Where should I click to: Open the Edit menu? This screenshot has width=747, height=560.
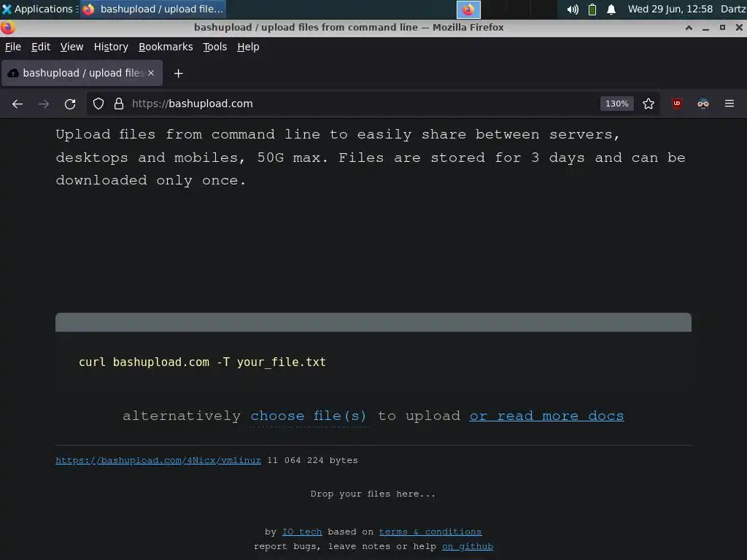tap(41, 47)
